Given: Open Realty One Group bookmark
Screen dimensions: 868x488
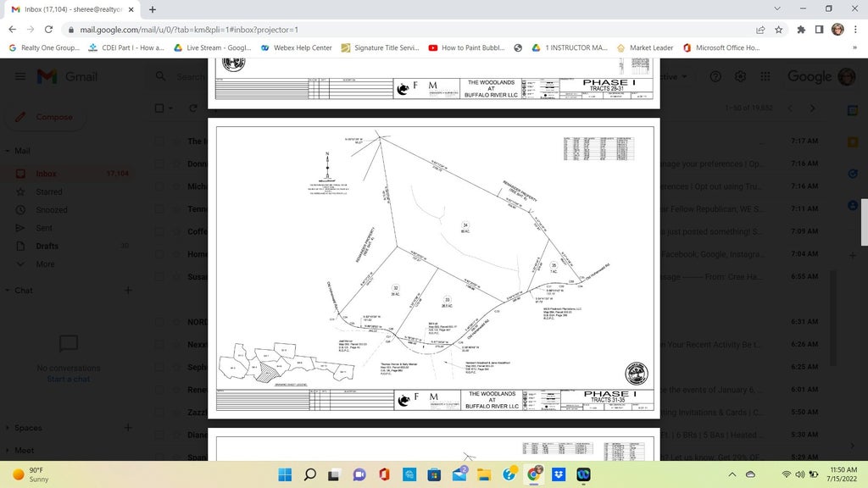Looking at the screenshot, I should (x=44, y=48).
